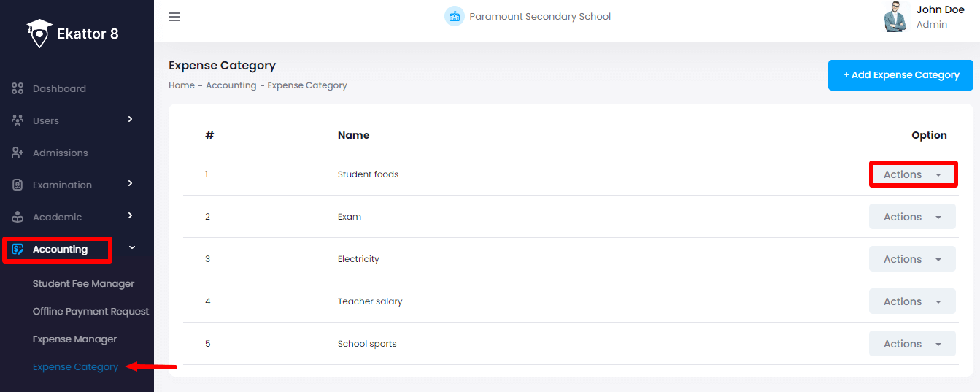This screenshot has height=392, width=980.
Task: Follow the Home breadcrumb link
Action: point(181,85)
